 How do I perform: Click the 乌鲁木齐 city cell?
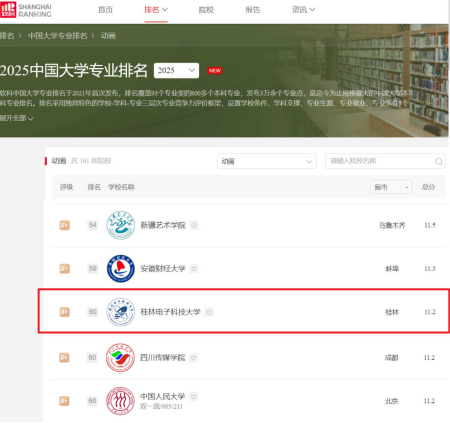click(392, 225)
